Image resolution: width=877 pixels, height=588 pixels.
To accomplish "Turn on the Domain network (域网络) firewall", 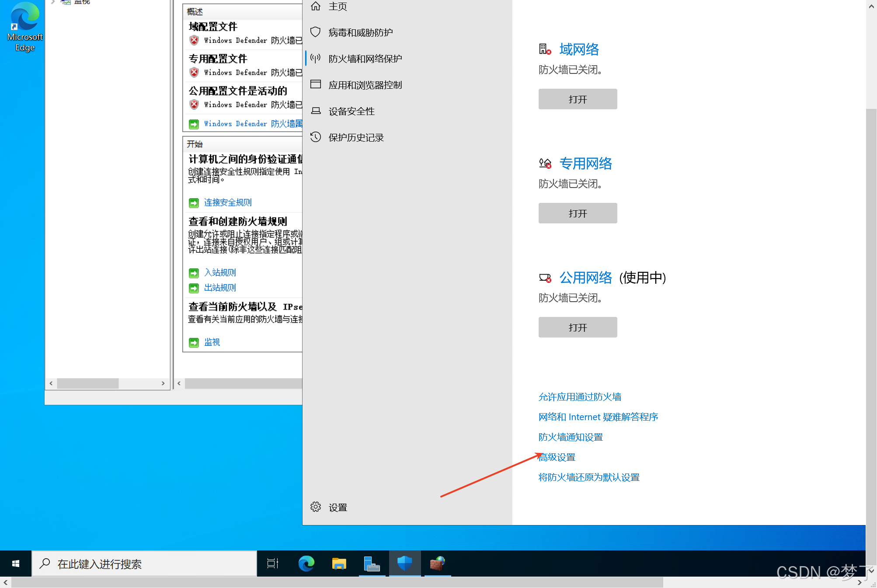I will pos(577,99).
